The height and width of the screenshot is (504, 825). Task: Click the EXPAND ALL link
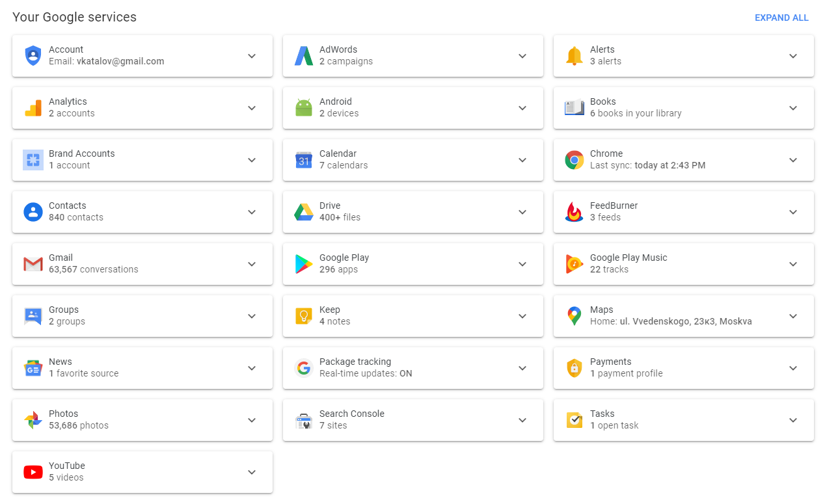click(781, 18)
